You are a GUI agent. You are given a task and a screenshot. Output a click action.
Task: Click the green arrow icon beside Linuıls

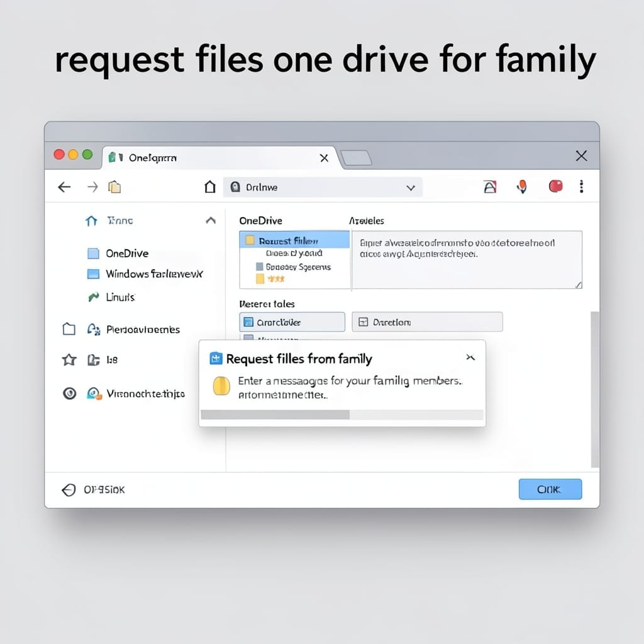[x=94, y=297]
